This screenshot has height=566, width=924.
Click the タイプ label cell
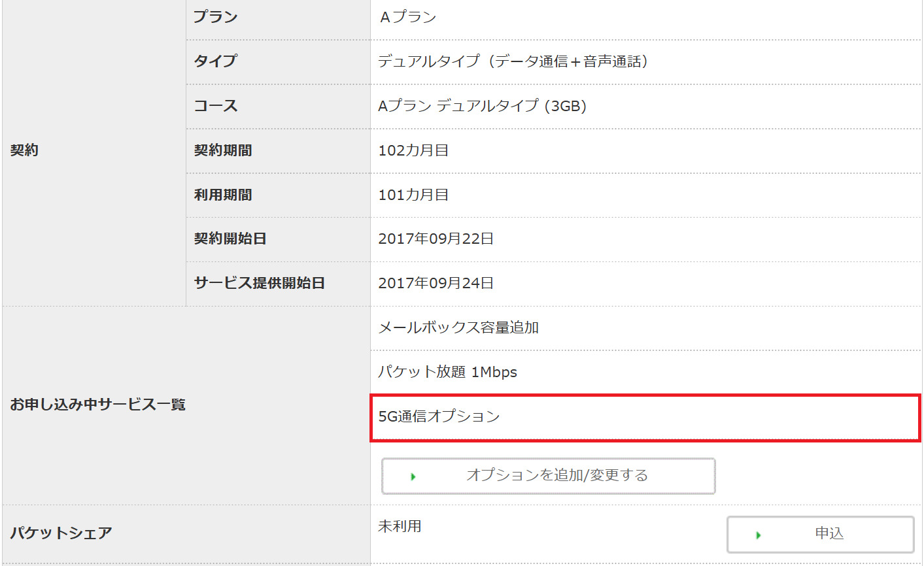(x=215, y=61)
